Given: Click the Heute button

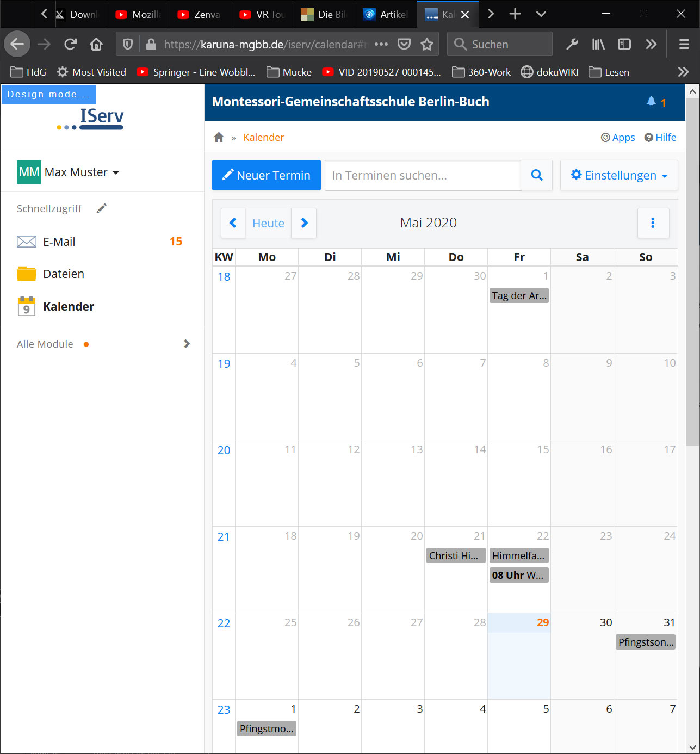Looking at the screenshot, I should (269, 223).
